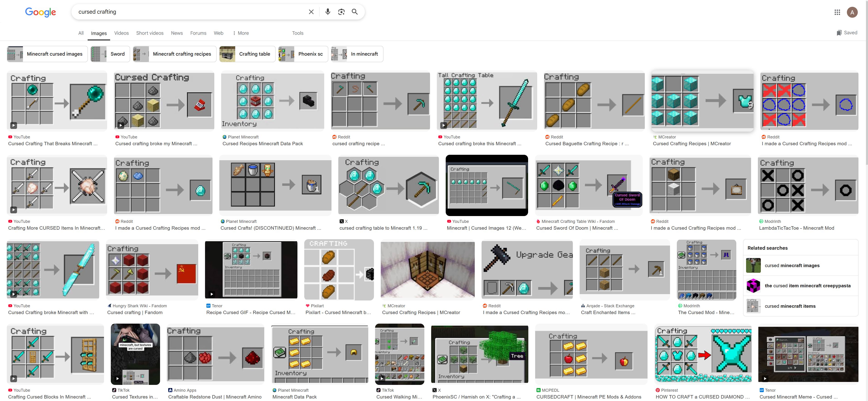Open the Tools filter options
This screenshot has height=401, width=868.
click(x=297, y=33)
